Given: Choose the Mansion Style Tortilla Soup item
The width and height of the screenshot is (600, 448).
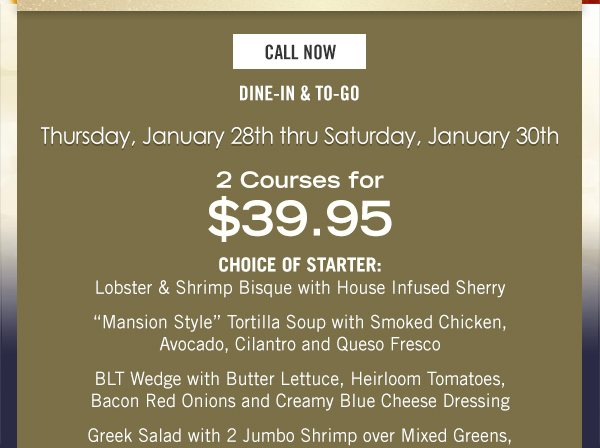Looking at the screenshot, I should [x=300, y=333].
